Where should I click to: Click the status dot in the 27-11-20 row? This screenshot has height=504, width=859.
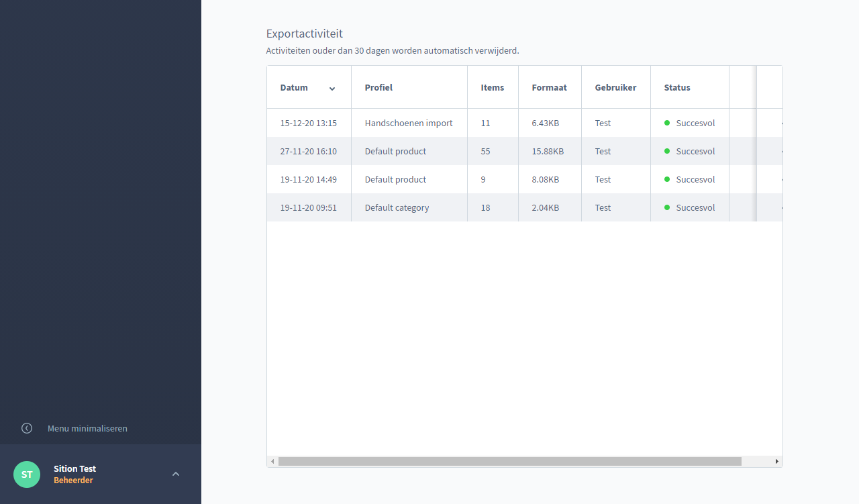pos(667,151)
